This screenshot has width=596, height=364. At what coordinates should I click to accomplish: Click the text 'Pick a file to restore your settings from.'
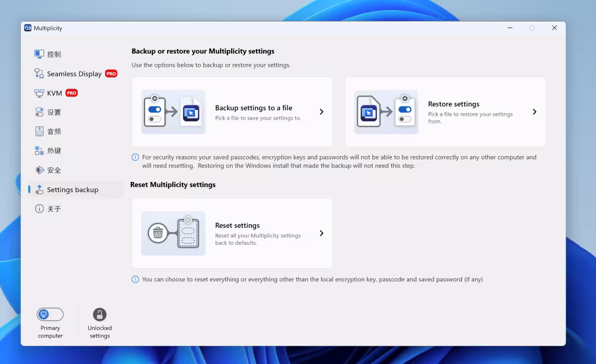pyautogui.click(x=470, y=118)
